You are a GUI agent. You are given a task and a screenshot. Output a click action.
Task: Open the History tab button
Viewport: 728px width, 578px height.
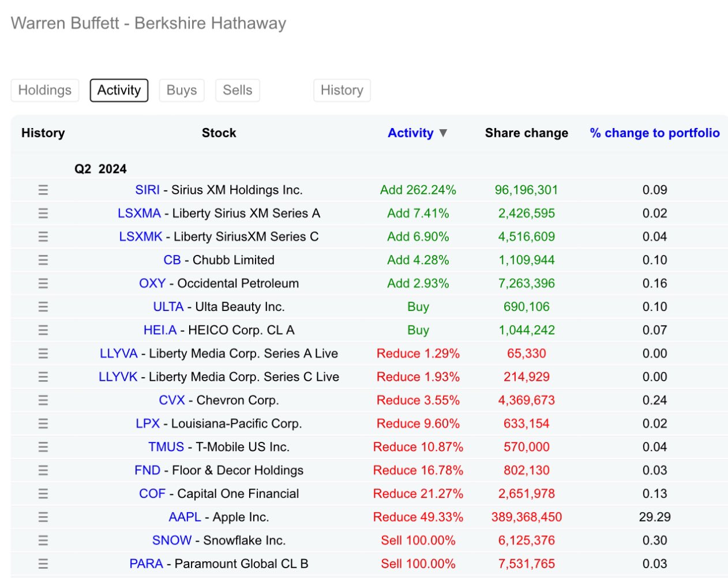(x=342, y=91)
